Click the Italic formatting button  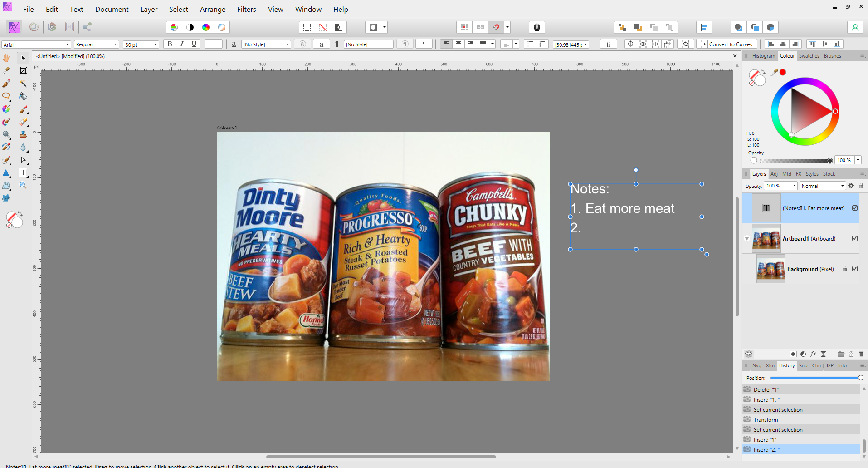pos(182,44)
